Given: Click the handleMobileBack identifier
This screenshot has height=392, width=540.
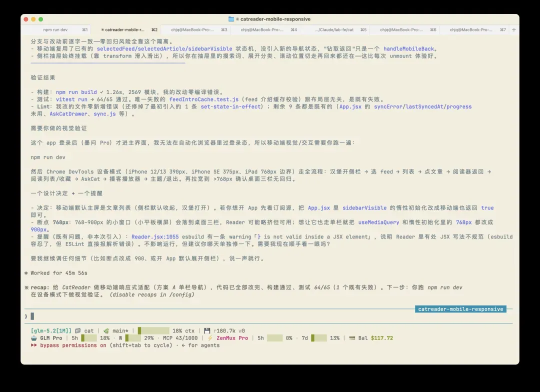Looking at the screenshot, I should pos(409,49).
